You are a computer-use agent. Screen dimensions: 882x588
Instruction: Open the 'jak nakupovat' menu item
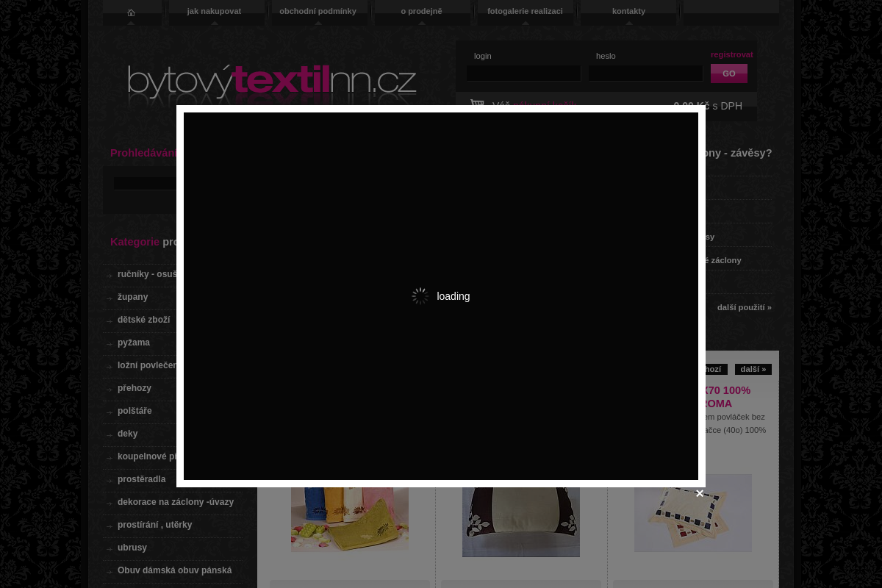214,11
